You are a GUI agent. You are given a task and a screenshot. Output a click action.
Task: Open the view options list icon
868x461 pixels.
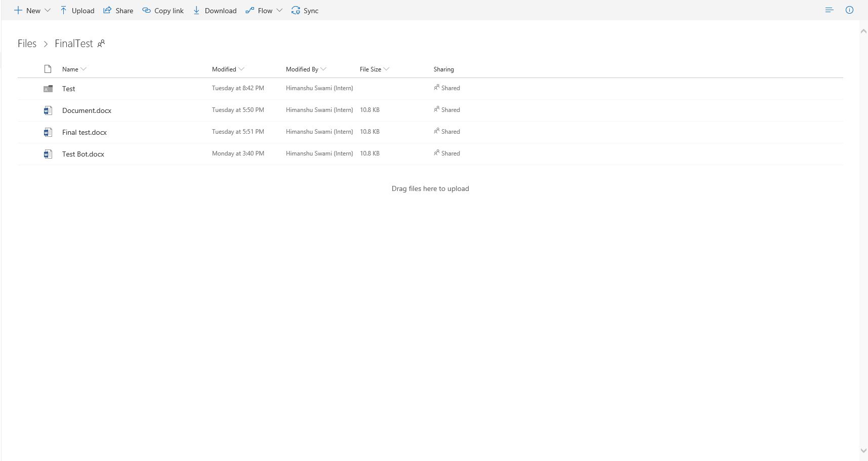(x=829, y=10)
